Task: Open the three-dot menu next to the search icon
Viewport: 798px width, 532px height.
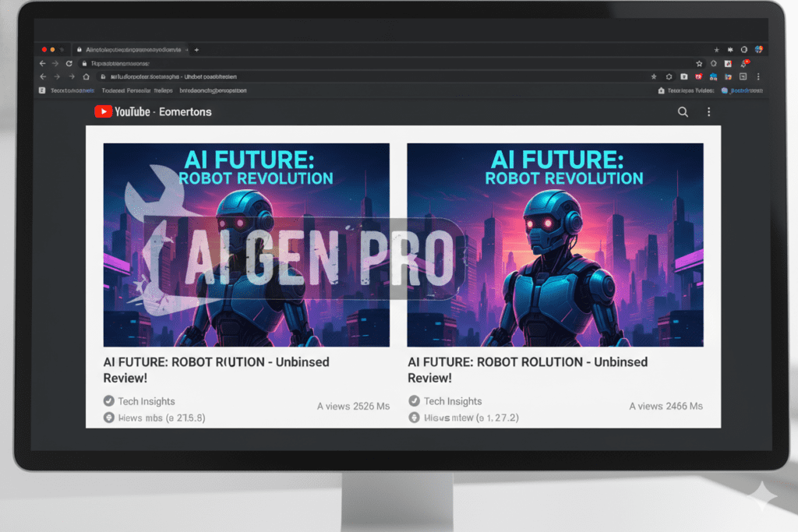Action: [x=708, y=112]
